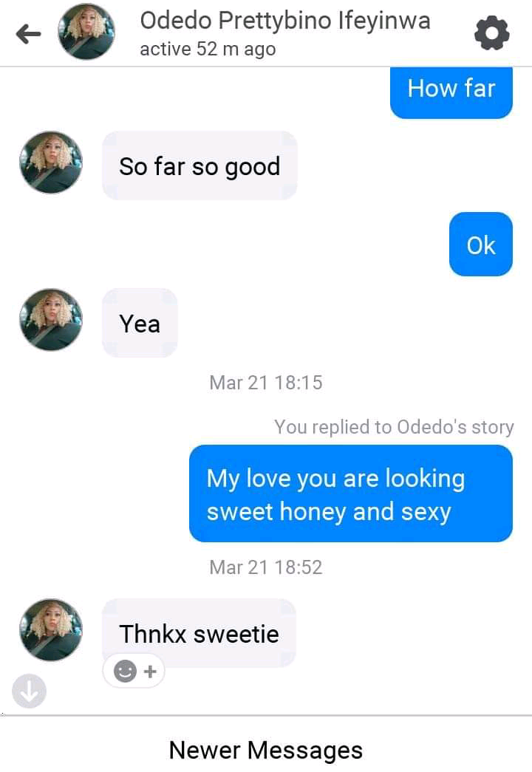Viewport: 532px width, 772px height.
Task: Add emoji reaction to Thnkx sweetie
Action: [134, 671]
